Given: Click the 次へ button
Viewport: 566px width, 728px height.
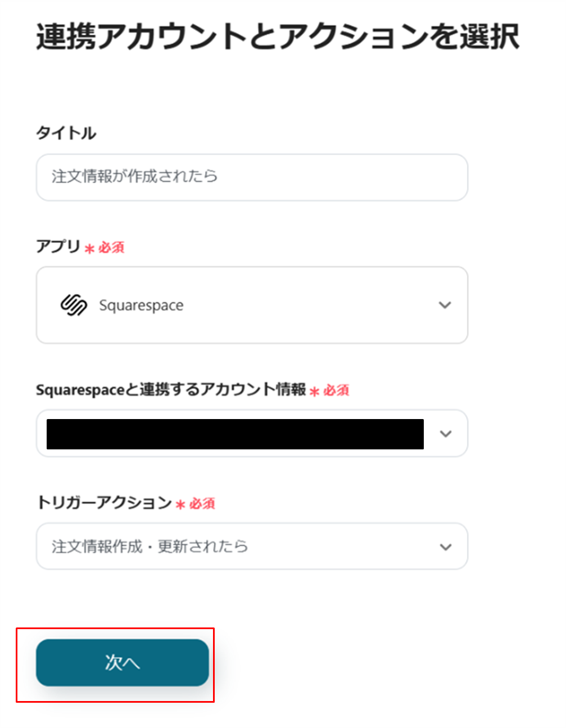Looking at the screenshot, I should point(122,662).
